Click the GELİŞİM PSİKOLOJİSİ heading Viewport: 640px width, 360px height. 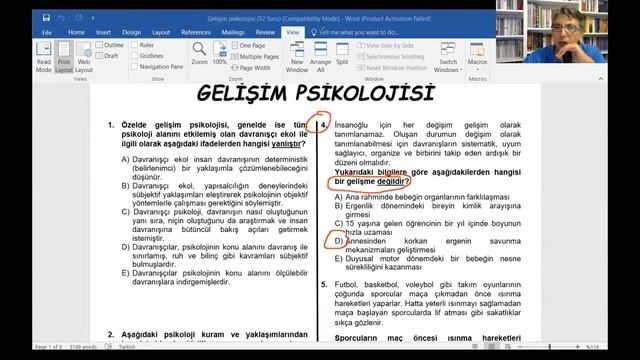tap(316, 93)
